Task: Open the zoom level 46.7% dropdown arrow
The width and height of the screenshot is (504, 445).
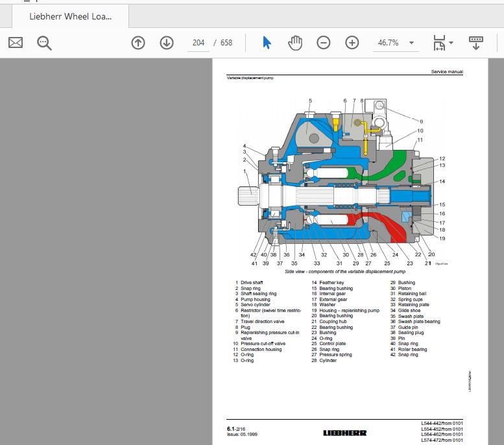Action: point(411,43)
